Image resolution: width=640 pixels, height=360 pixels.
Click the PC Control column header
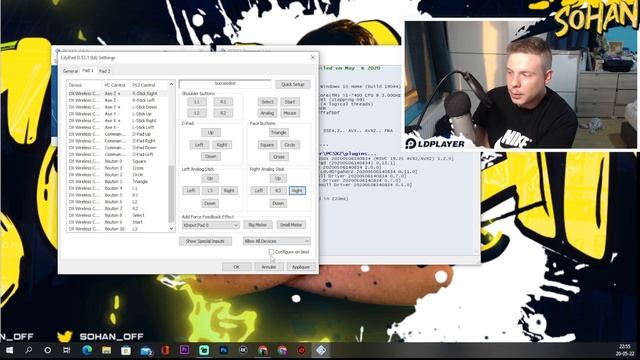tap(116, 85)
